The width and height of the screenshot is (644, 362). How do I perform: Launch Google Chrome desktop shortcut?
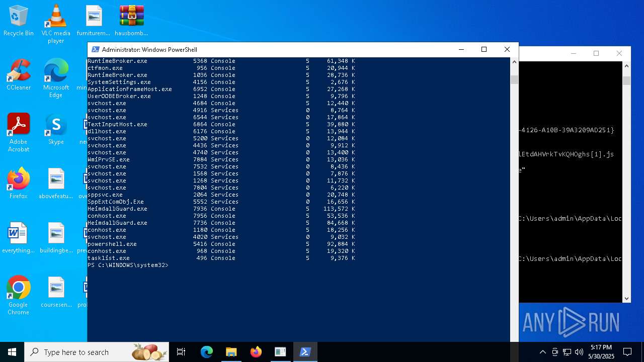(19, 295)
